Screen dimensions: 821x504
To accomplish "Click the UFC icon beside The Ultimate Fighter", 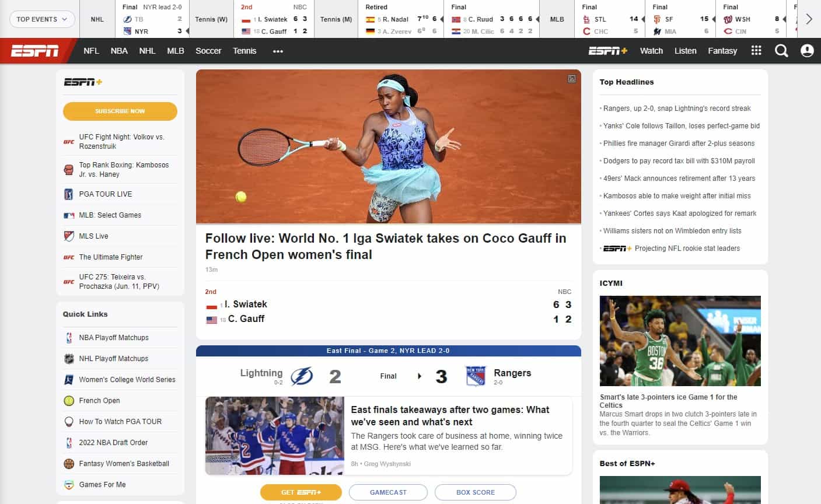I will click(x=69, y=257).
